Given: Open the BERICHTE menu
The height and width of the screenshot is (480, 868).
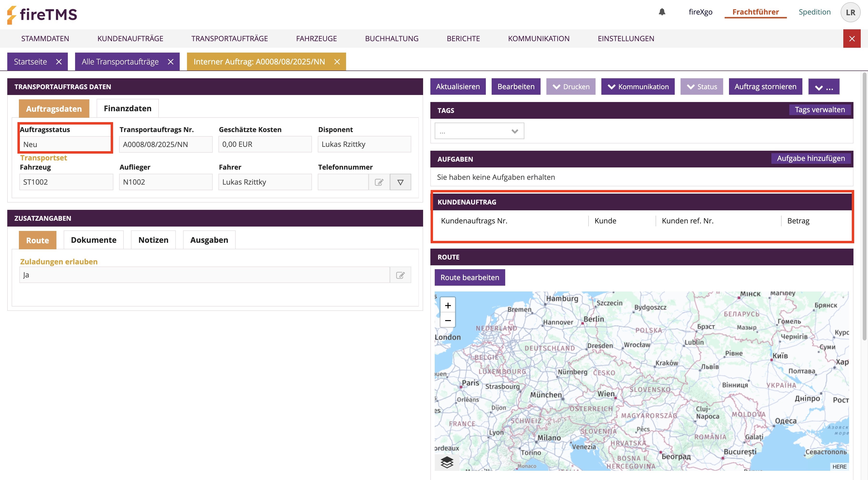Looking at the screenshot, I should 463,39.
